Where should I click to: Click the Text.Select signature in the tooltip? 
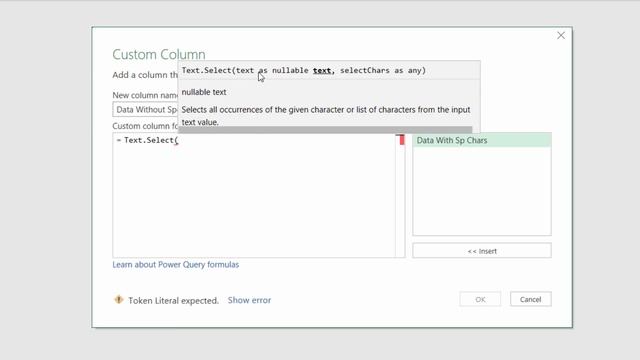click(x=304, y=70)
